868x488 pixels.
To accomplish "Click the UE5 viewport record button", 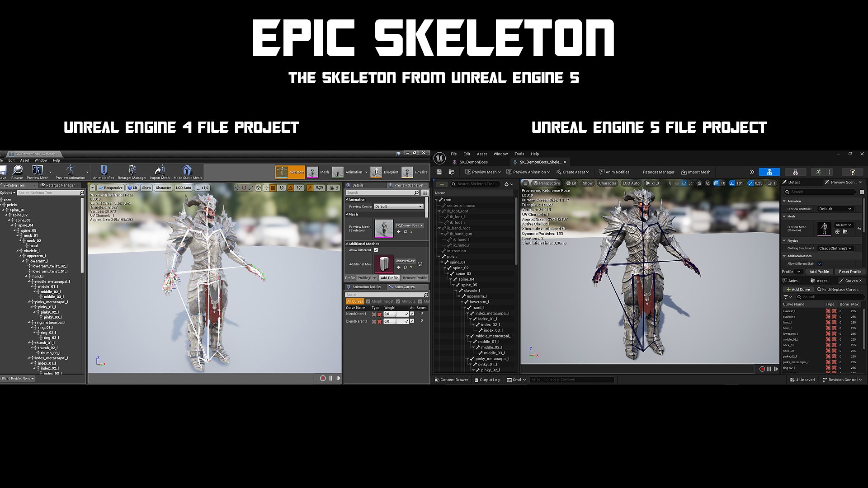I will click(762, 369).
